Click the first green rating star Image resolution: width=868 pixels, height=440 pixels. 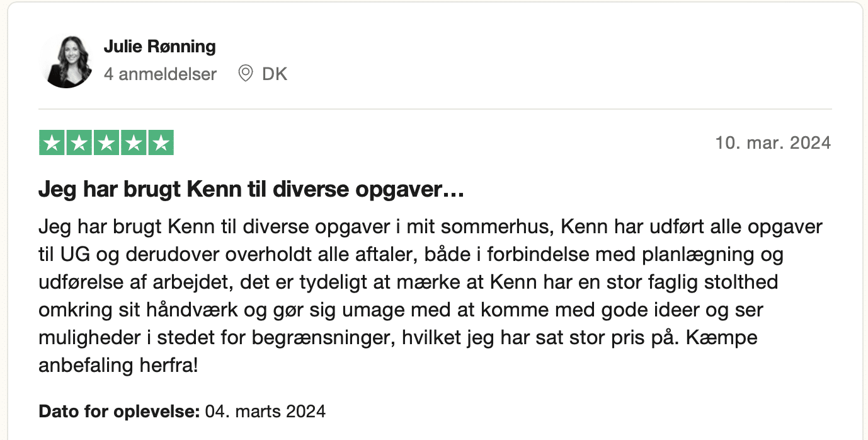tap(52, 143)
